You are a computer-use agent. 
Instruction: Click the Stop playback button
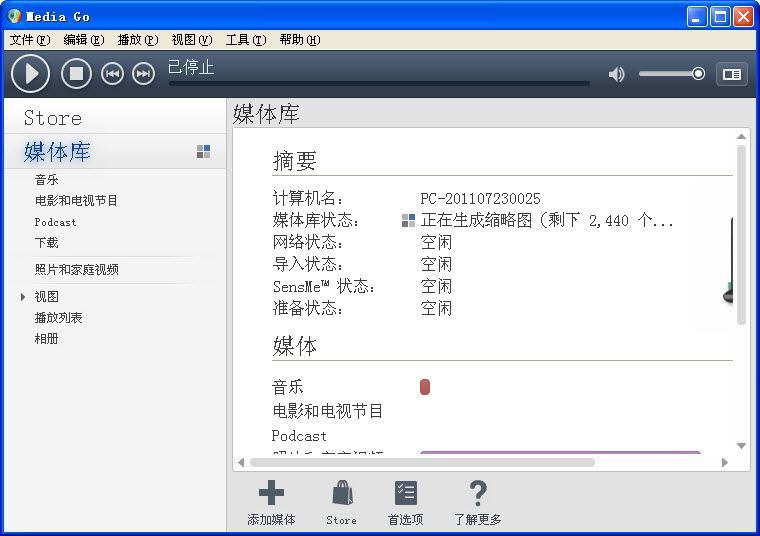point(76,74)
